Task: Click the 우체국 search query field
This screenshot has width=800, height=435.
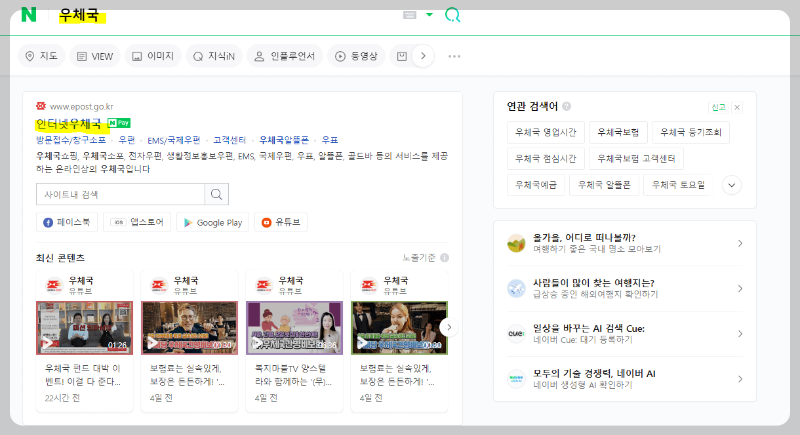Action: click(79, 15)
